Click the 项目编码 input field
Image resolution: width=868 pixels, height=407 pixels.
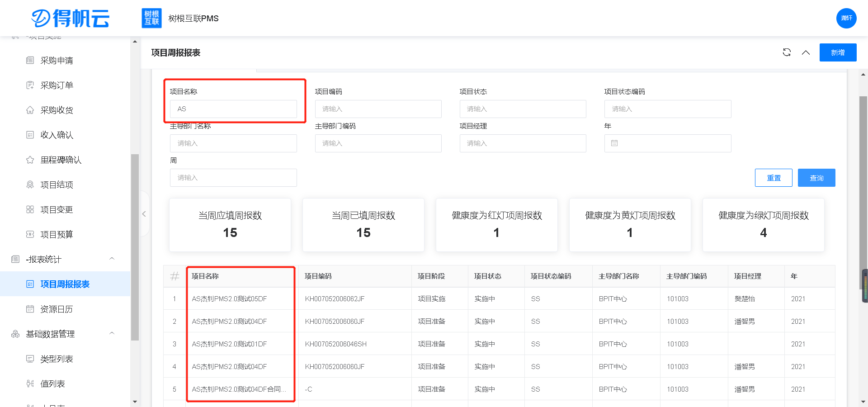click(378, 109)
